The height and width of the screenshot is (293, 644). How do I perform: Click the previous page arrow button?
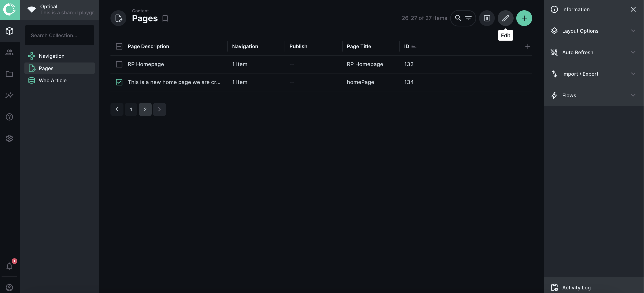pyautogui.click(x=117, y=109)
